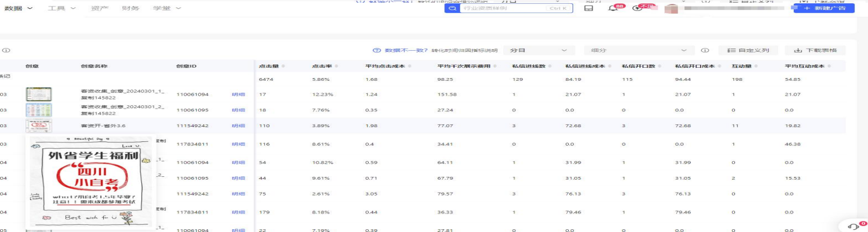The image size is (868, 232).
Task: Click the 下载表格 button
Action: click(x=815, y=50)
